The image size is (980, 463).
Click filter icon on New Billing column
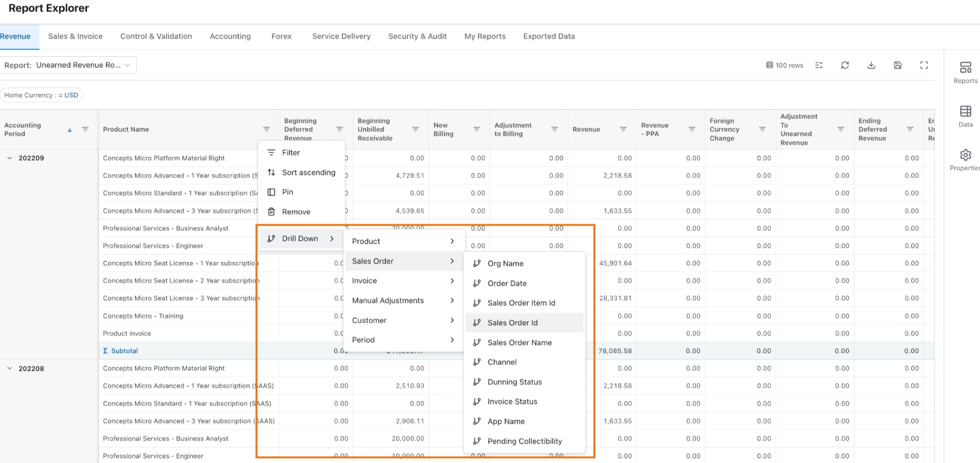476,129
